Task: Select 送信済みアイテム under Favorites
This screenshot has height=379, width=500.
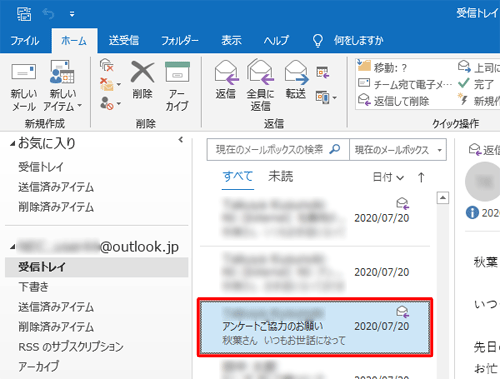Action: (x=56, y=187)
